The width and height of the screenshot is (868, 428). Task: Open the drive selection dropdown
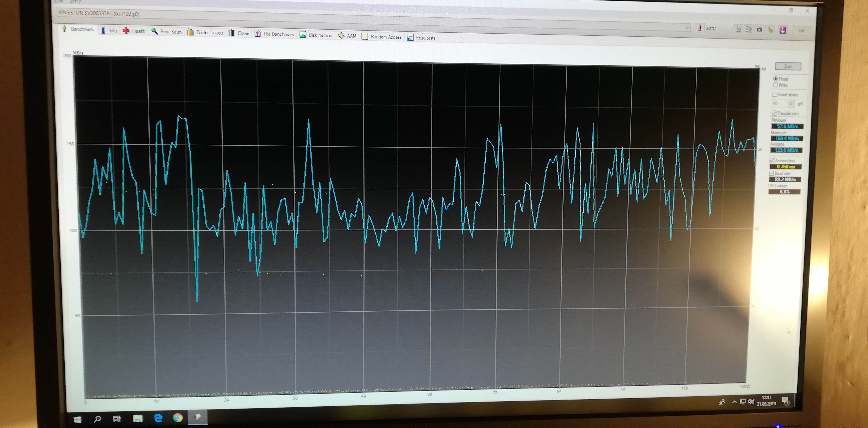[687, 28]
